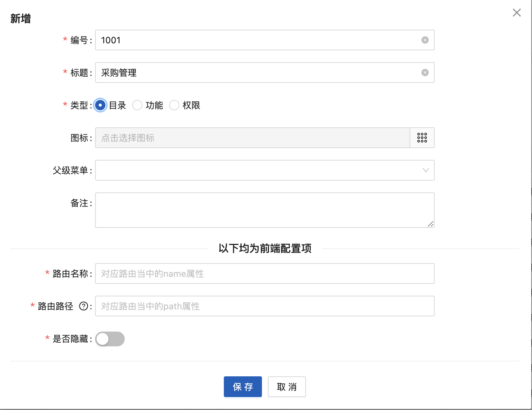This screenshot has width=532, height=410.
Task: Click into the 备注 textarea
Action: (x=265, y=210)
